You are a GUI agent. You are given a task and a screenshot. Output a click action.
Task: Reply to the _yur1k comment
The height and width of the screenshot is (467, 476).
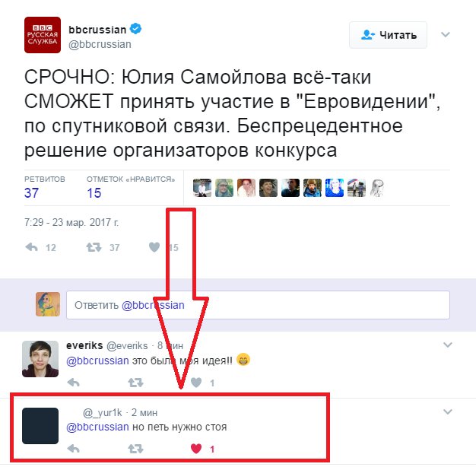click(x=73, y=449)
